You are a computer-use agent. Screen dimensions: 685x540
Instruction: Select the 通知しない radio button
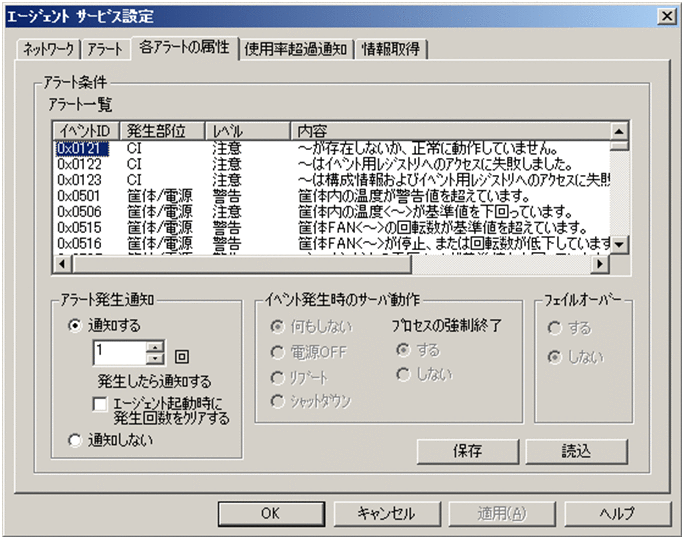click(111, 440)
